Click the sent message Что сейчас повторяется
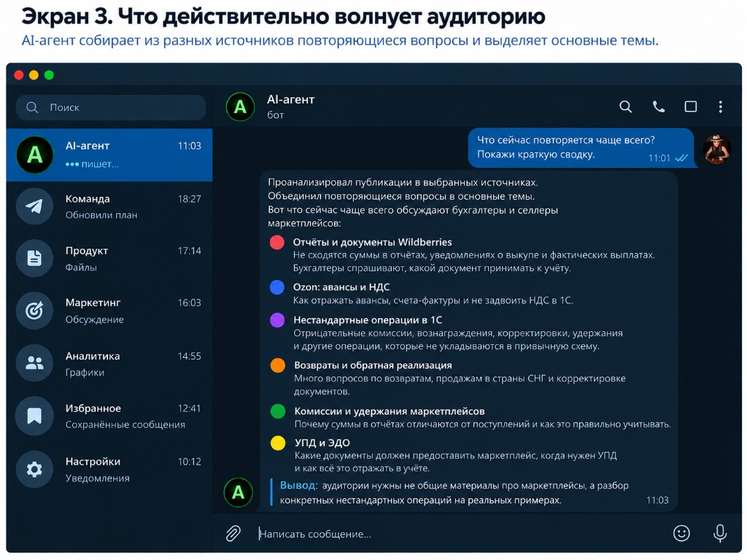This screenshot has height=560, width=747. click(x=581, y=147)
